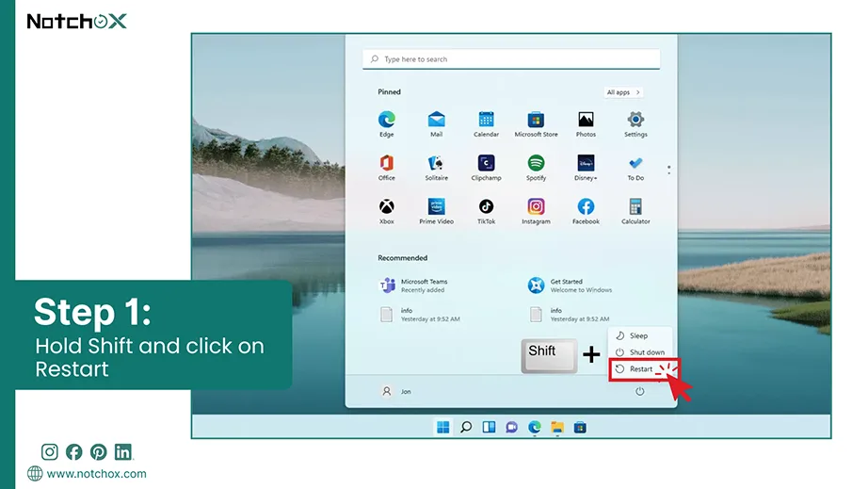Click the Type here to search box
Image resolution: width=868 pixels, height=489 pixels.
511,59
